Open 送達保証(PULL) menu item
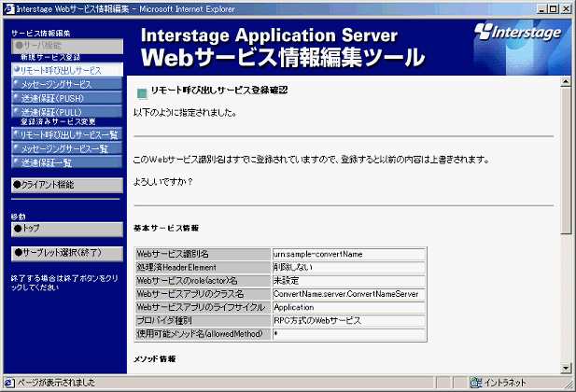The image size is (576, 392). tap(67, 112)
